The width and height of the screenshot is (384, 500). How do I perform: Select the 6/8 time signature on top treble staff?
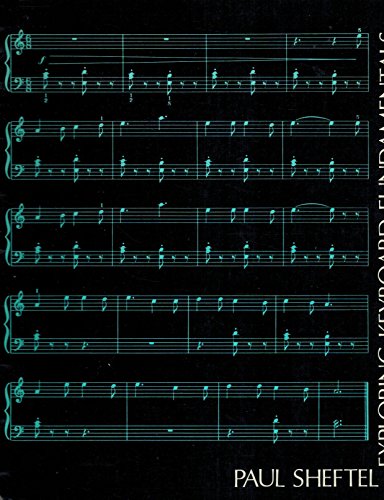pyautogui.click(x=29, y=42)
